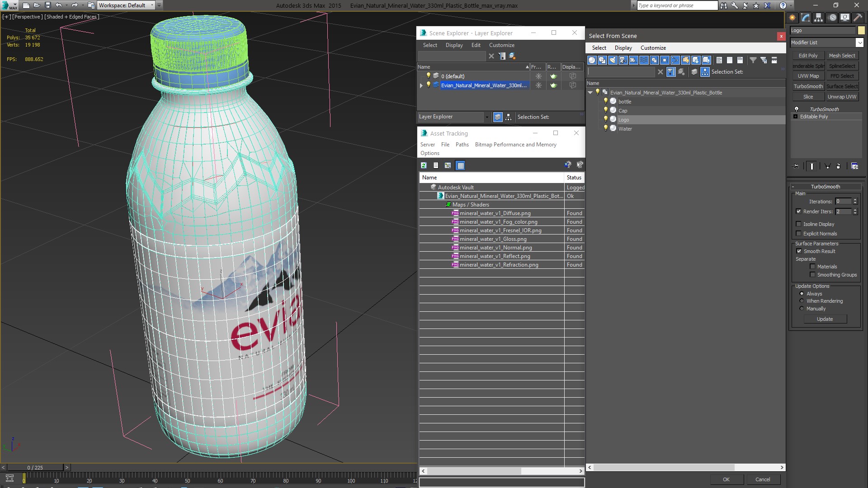Open the Paths menu in Asset Tracking
The image size is (868, 488).
tap(462, 145)
